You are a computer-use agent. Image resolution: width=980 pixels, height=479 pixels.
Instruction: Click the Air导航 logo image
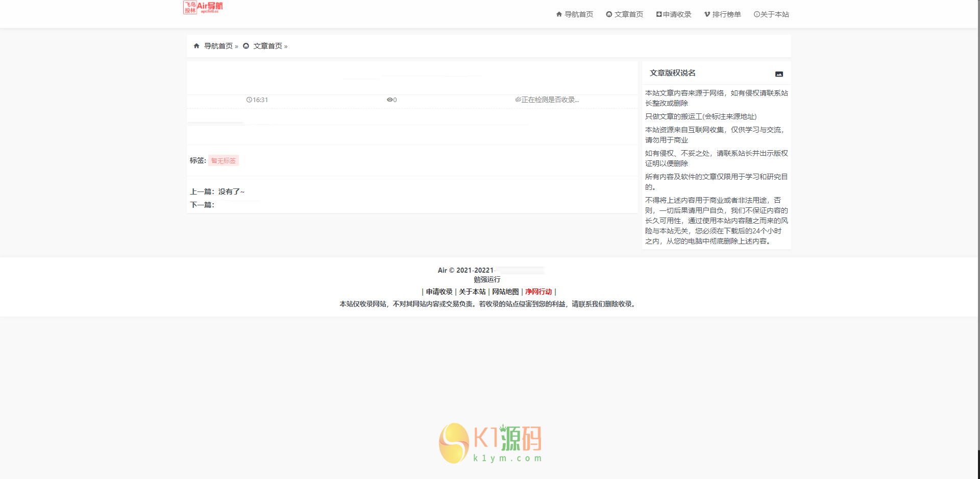204,8
